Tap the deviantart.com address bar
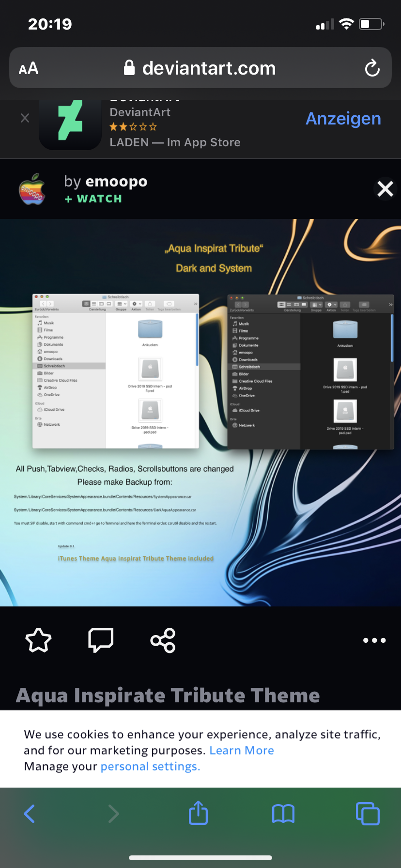This screenshot has width=401, height=868. point(200,68)
